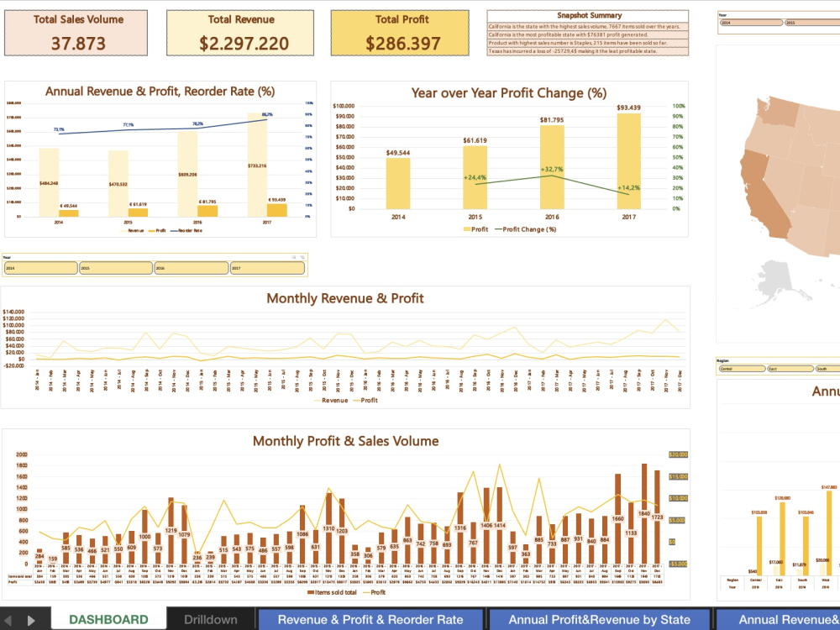Image resolution: width=840 pixels, height=630 pixels.
Task: Select 2015 in the yellow Year slicer
Action: point(116,268)
